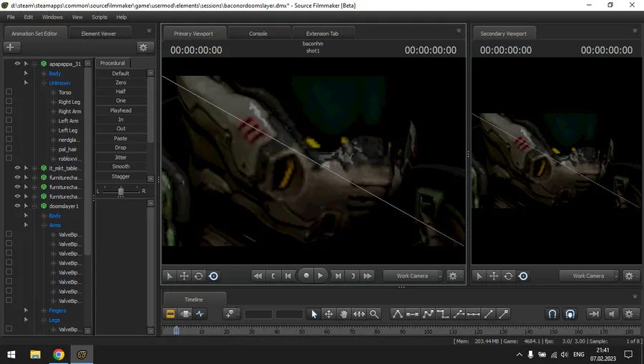Activate screen manipulator in Primary Viewport
The width and height of the screenshot is (644, 364).
click(213, 276)
